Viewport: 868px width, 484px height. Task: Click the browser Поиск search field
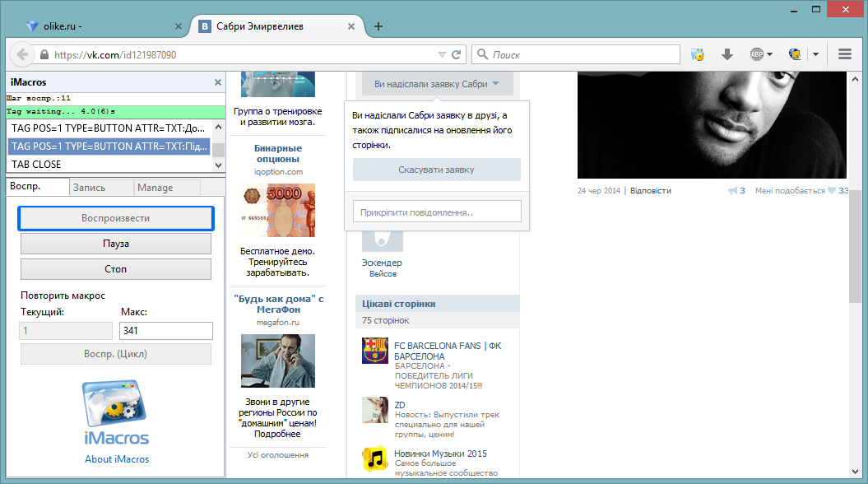(x=576, y=54)
